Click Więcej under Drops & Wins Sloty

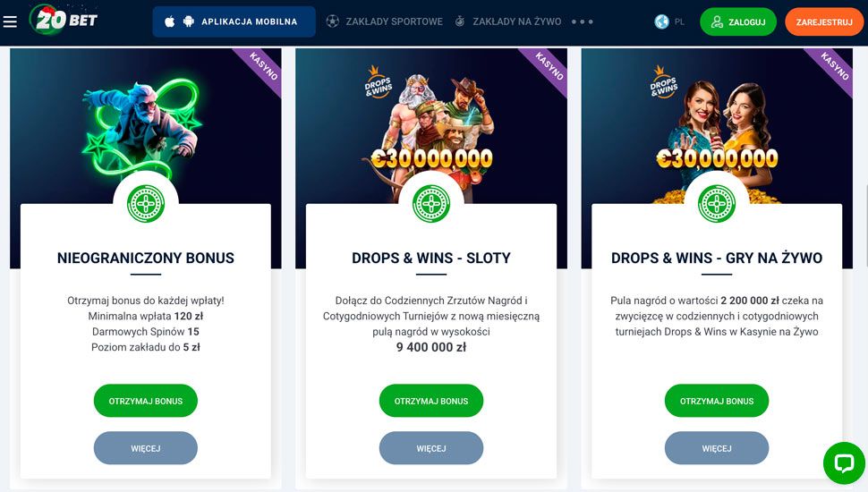tap(431, 448)
